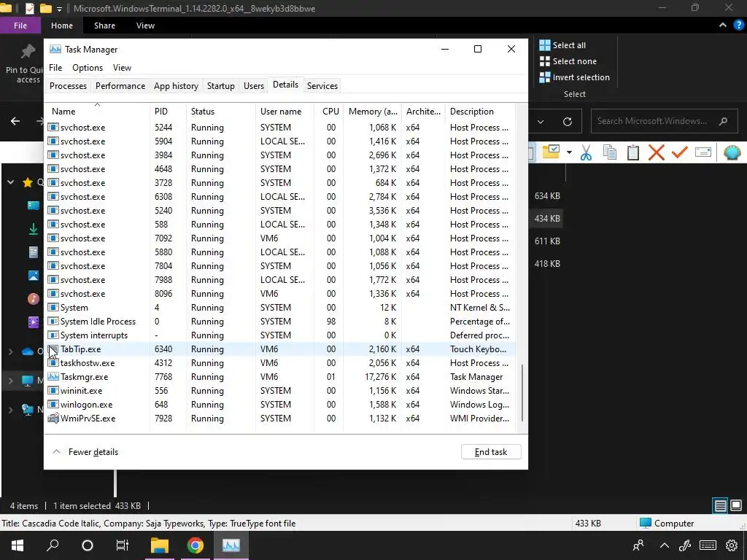Switch Explorer to large icons view
This screenshot has width=747, height=560.
tap(736, 505)
